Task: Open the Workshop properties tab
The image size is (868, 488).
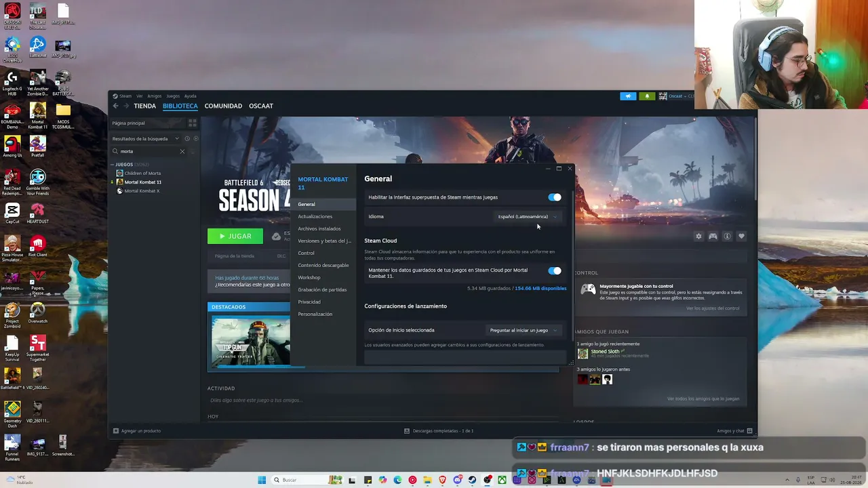Action: point(309,277)
